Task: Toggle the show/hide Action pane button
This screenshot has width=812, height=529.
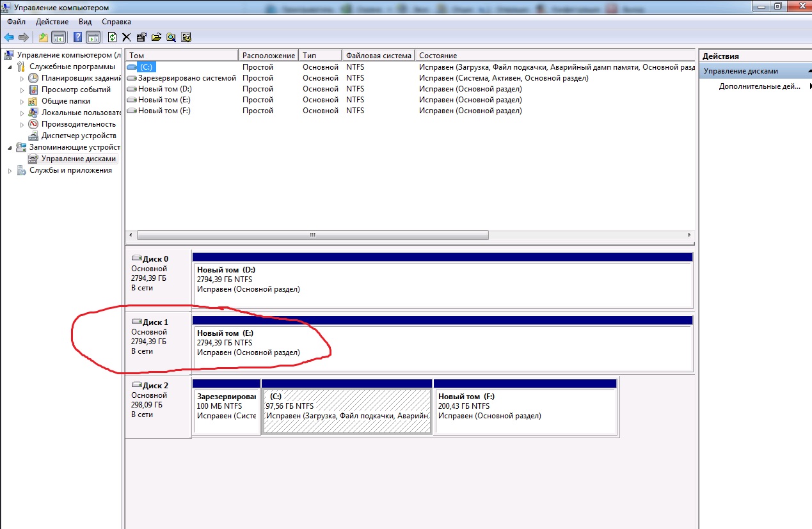Action: (93, 37)
